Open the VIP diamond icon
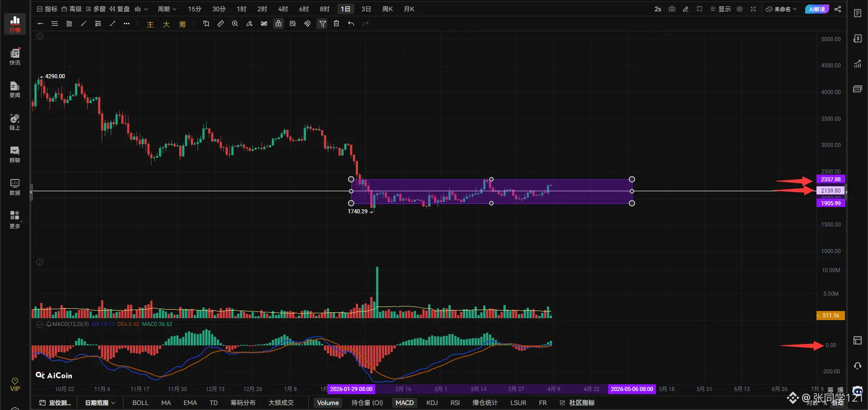Screen dimensions: 868x410 (15, 385)
